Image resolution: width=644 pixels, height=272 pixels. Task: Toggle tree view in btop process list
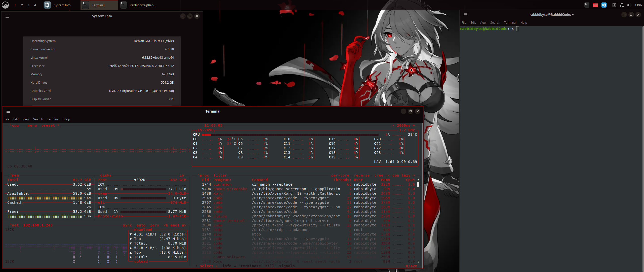pos(379,175)
